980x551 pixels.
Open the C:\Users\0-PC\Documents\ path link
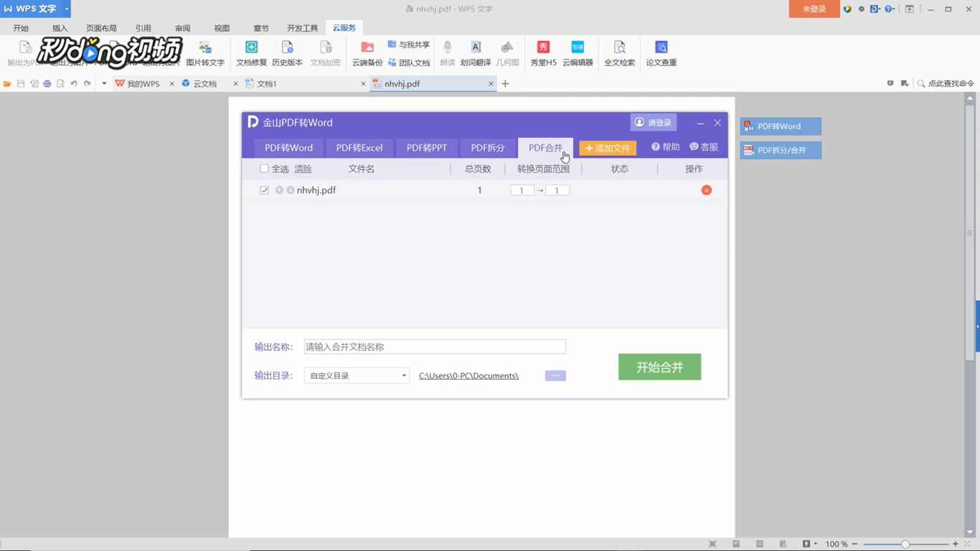tap(468, 375)
